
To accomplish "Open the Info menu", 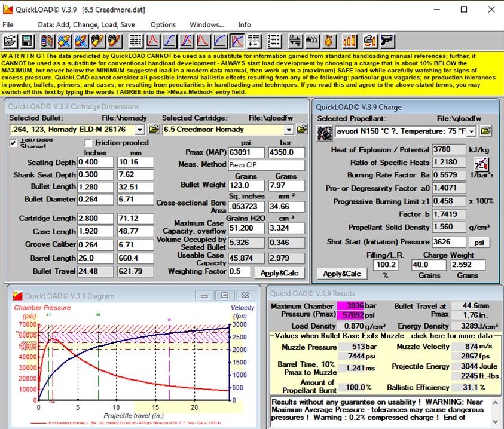I will coord(245,24).
